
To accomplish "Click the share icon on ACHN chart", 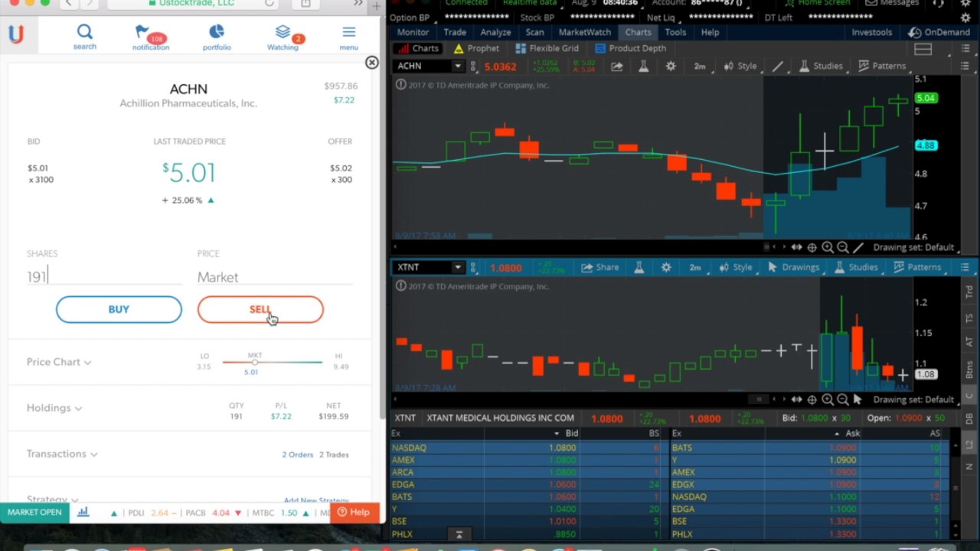I will pos(616,66).
